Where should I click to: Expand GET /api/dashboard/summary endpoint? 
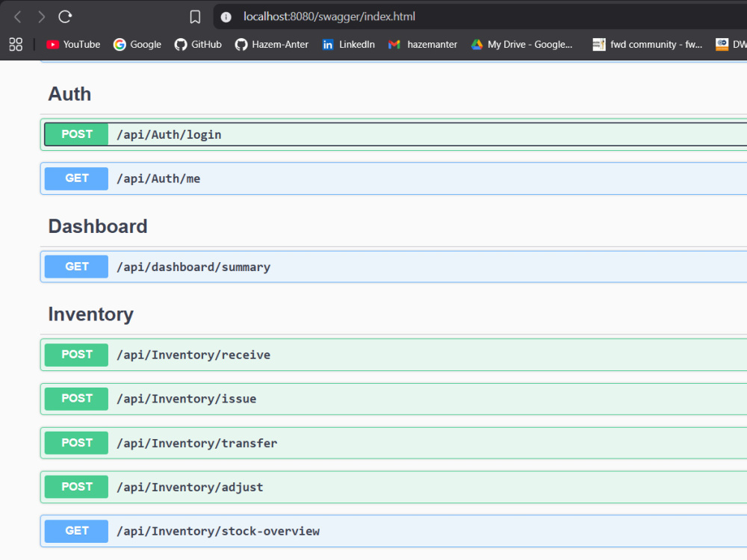point(395,267)
